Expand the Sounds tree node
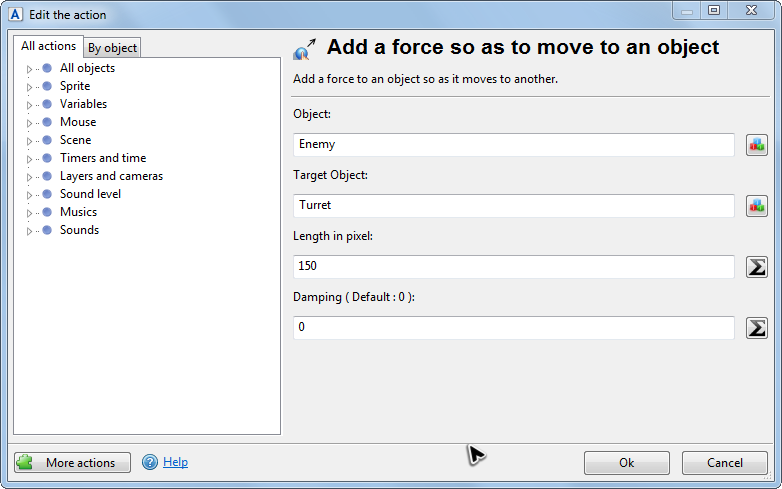 point(29,231)
